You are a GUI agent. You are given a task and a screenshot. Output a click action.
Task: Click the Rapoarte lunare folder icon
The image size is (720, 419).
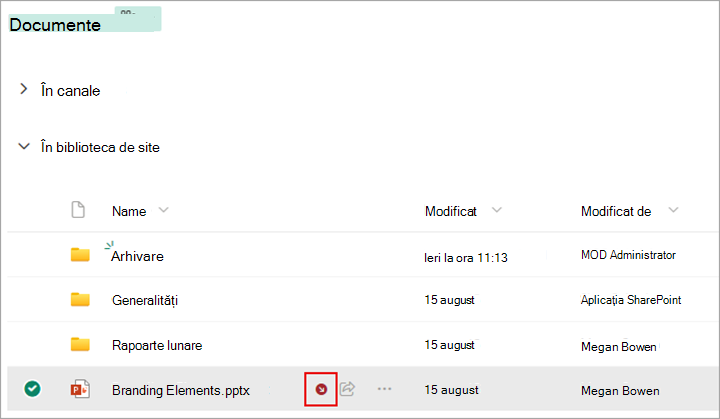pos(80,344)
